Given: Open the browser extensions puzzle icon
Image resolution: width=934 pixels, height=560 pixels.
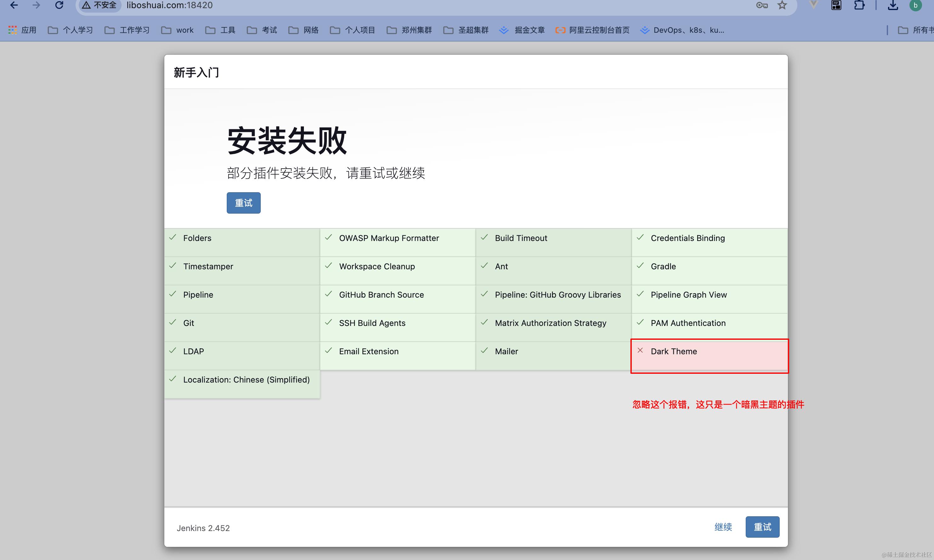Looking at the screenshot, I should click(x=859, y=5).
